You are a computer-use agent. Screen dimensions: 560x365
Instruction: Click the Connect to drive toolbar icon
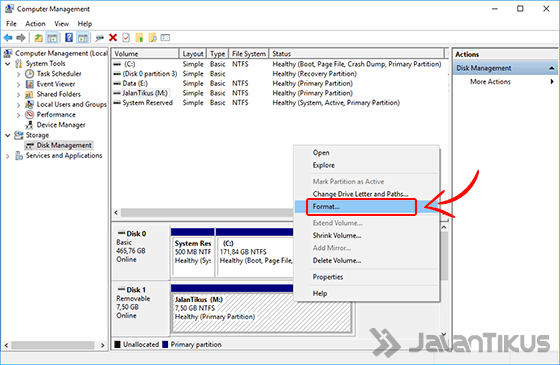pos(99,38)
